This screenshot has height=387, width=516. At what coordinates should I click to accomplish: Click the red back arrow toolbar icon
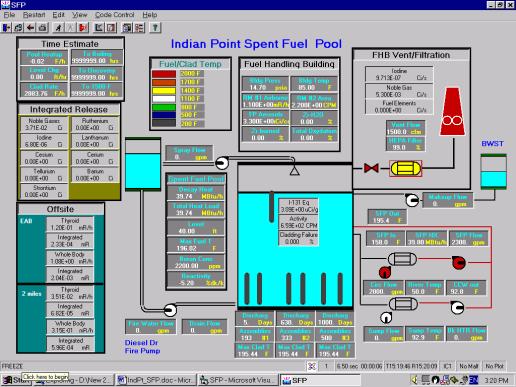[30, 28]
